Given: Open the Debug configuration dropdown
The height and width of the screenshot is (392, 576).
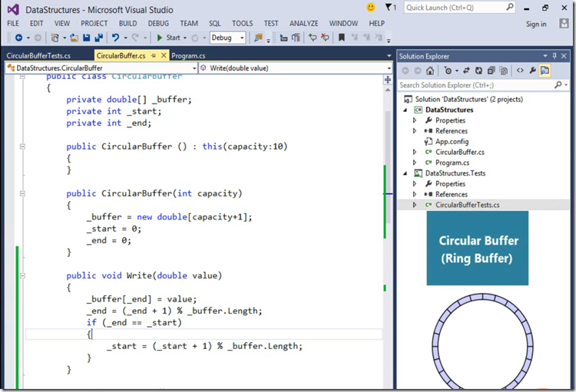Looking at the screenshot, I should [228, 38].
